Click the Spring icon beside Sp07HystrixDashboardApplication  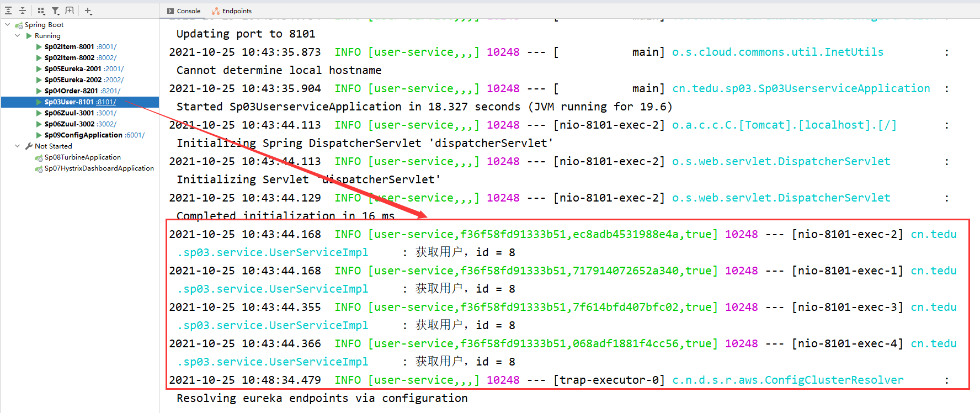tap(39, 169)
